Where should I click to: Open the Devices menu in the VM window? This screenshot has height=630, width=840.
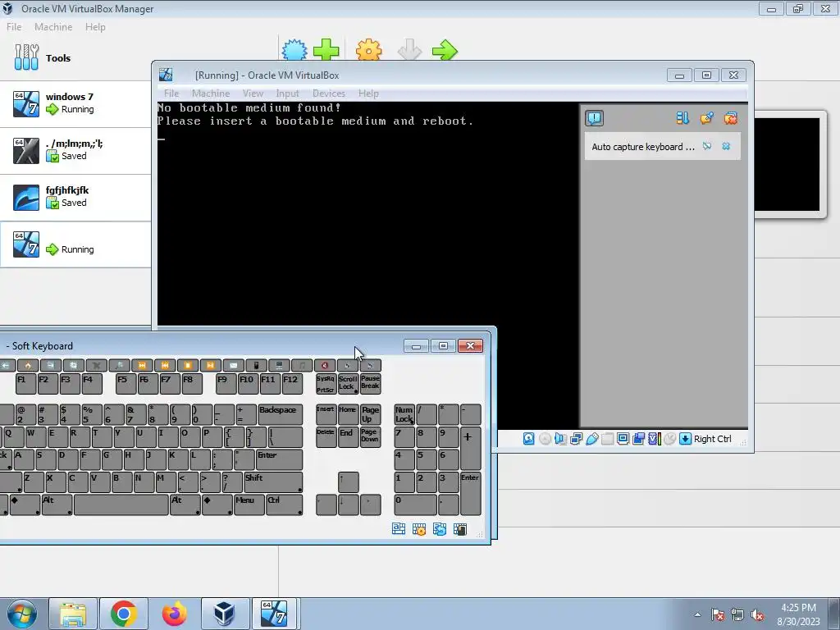(328, 94)
